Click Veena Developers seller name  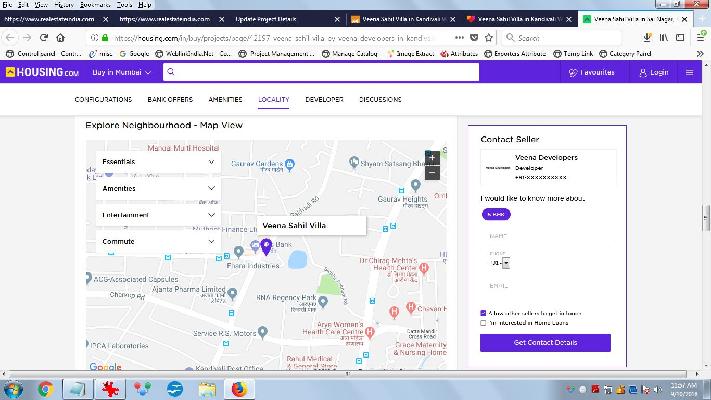click(546, 157)
